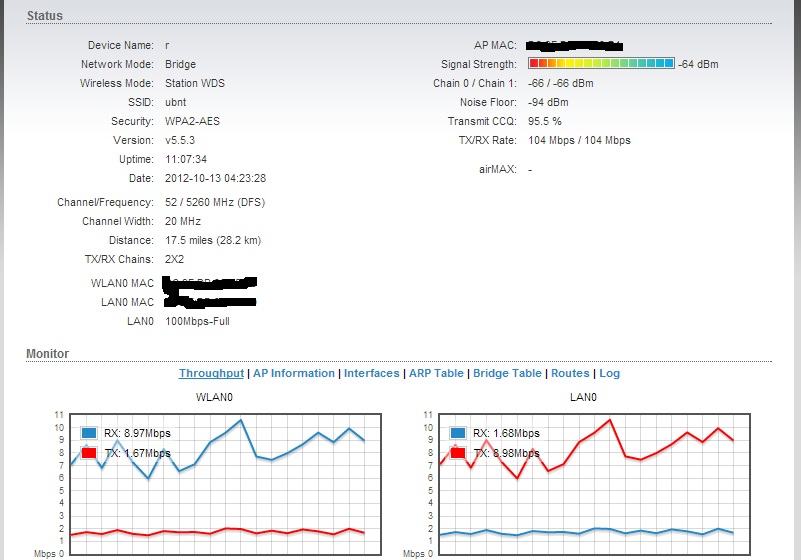The width and height of the screenshot is (801, 560).
Task: Open the Log link
Action: (609, 374)
